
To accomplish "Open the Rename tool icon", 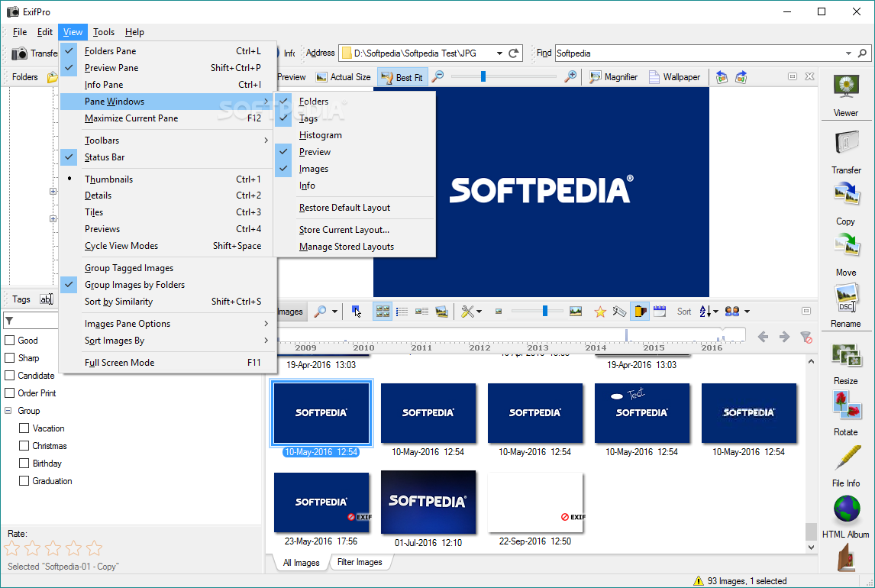I will [x=846, y=297].
